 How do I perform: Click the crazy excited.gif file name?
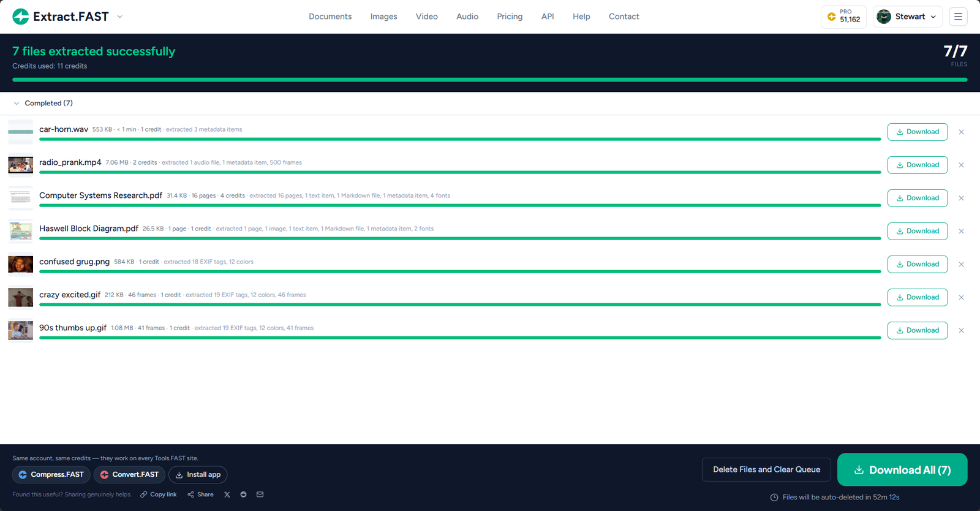tap(70, 295)
